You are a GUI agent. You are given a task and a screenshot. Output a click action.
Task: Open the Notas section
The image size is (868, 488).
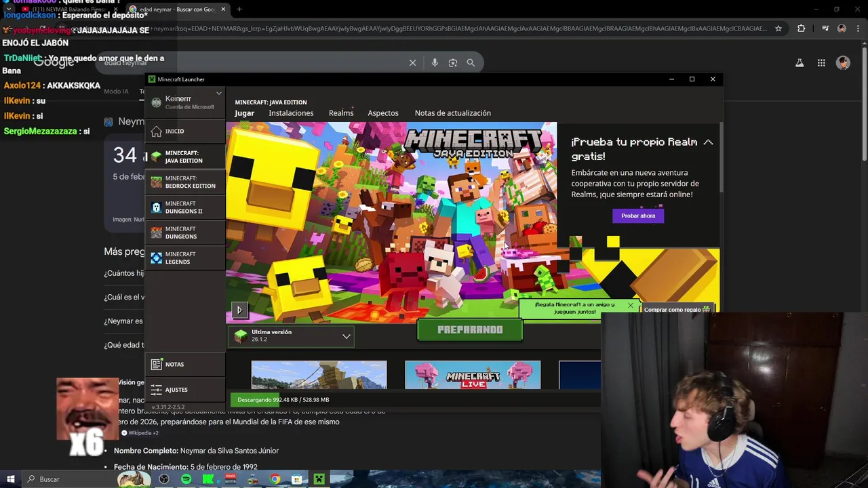pos(185,365)
